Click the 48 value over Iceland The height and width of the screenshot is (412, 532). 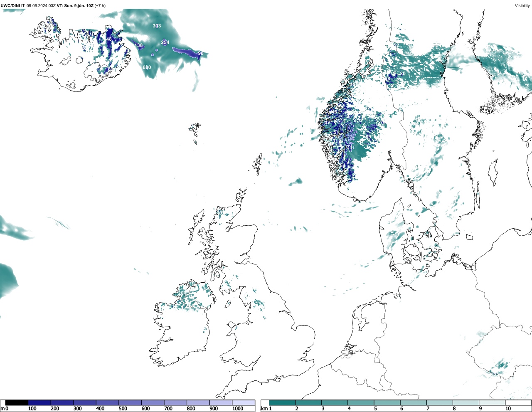click(109, 39)
